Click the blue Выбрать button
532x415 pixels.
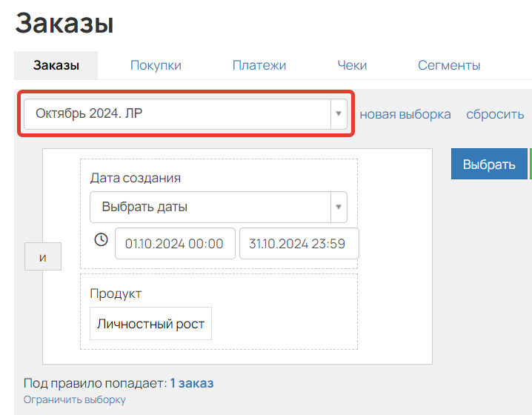[x=489, y=164]
